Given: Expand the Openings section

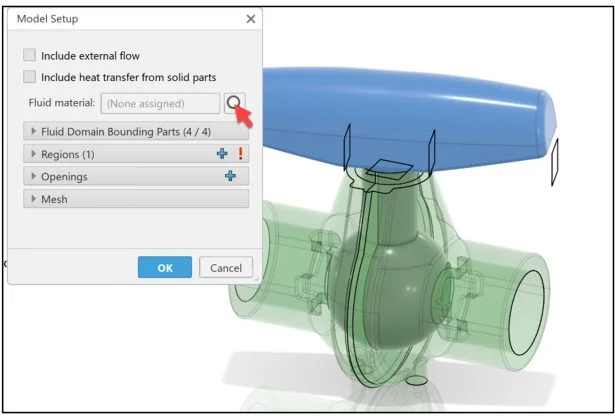Looking at the screenshot, I should [136, 176].
